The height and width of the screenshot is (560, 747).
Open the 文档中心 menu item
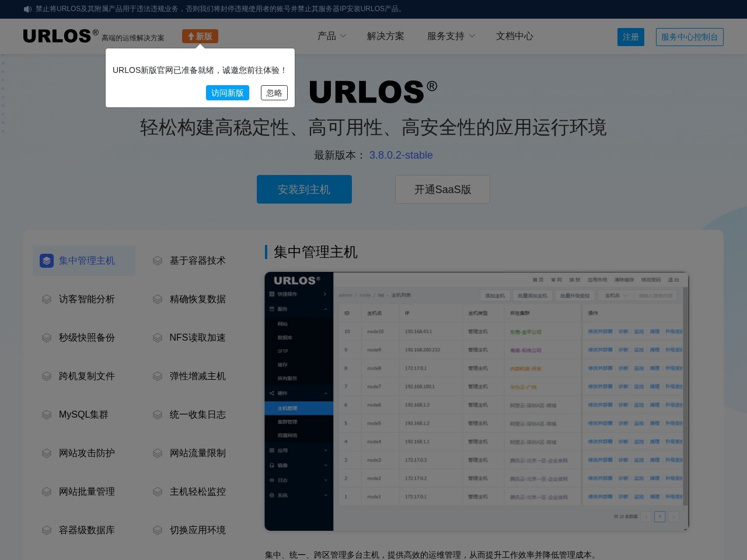pos(514,36)
